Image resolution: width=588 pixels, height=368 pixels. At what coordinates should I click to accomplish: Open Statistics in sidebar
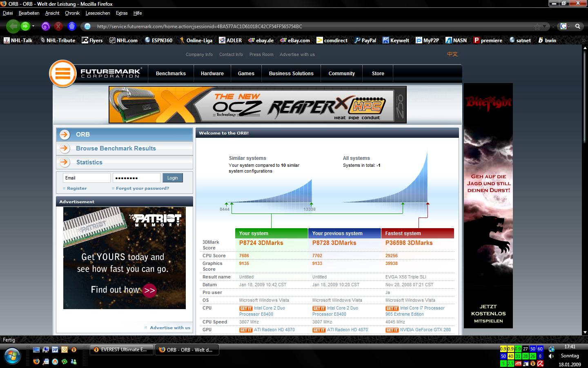click(125, 162)
